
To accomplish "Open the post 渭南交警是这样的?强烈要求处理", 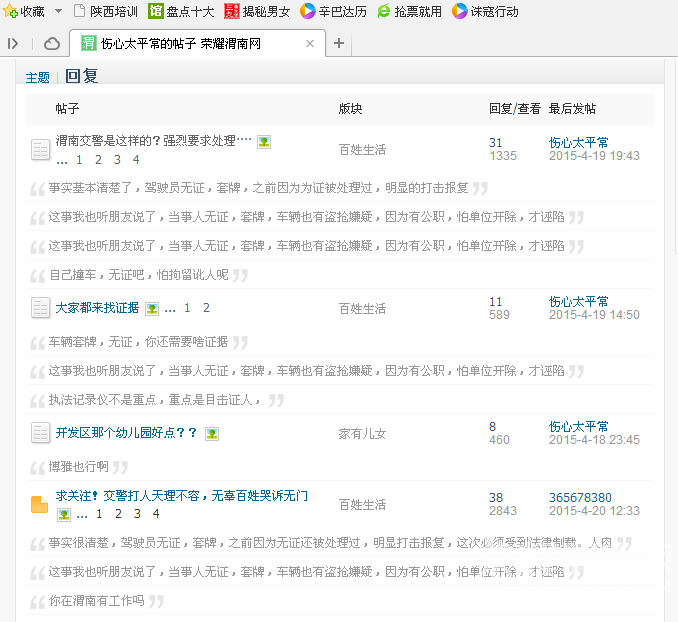I will [x=154, y=141].
